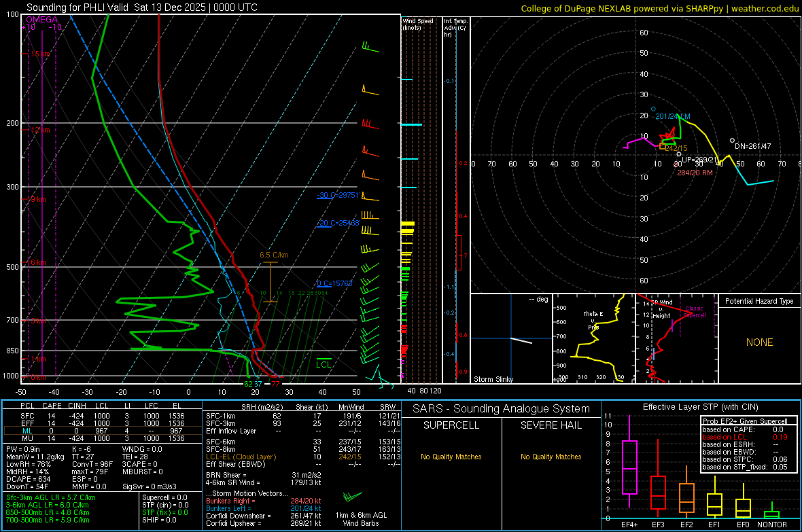This screenshot has width=802, height=532.
Task: Click the 'UP=269/21' hodograph marker label
Action: coord(699,160)
